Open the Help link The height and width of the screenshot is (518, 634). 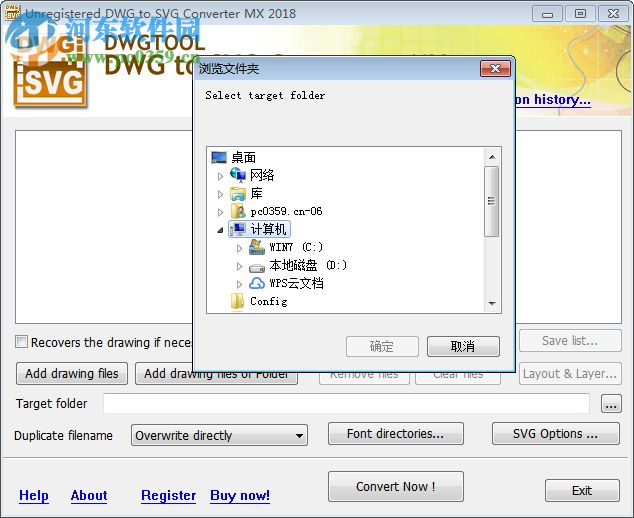[34, 495]
